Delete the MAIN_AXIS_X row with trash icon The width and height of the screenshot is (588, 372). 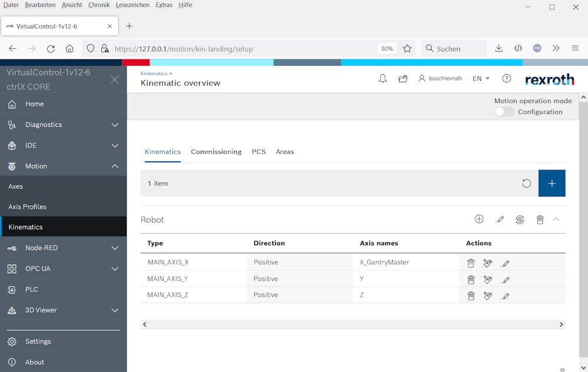[471, 263]
